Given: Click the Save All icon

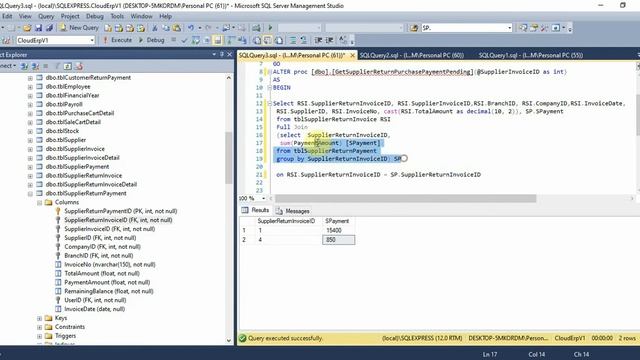Looking at the screenshot, I should point(49,28).
